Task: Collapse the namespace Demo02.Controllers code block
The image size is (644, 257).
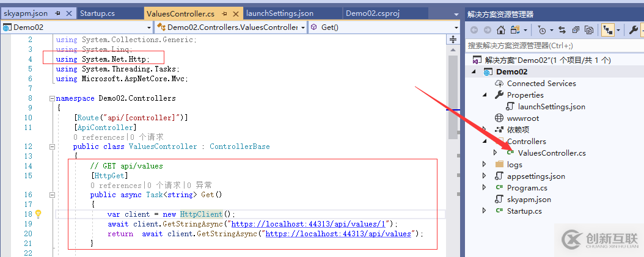Action: pos(51,98)
